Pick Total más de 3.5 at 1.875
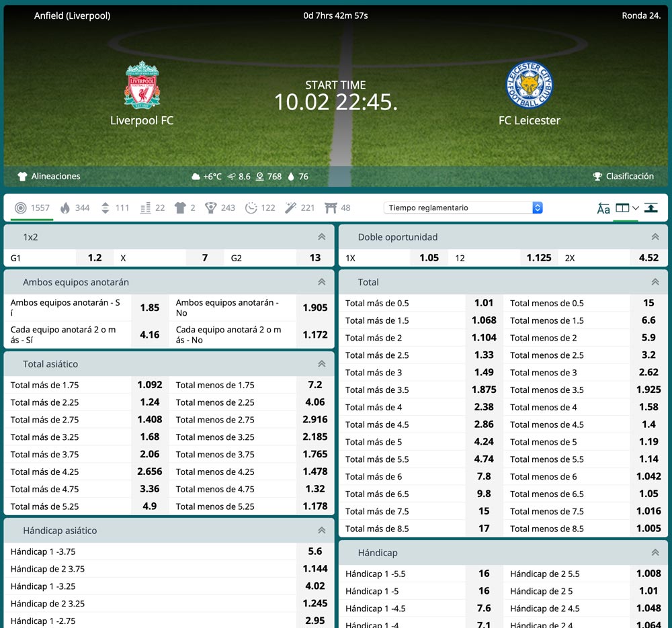This screenshot has height=628, width=672. click(x=484, y=390)
